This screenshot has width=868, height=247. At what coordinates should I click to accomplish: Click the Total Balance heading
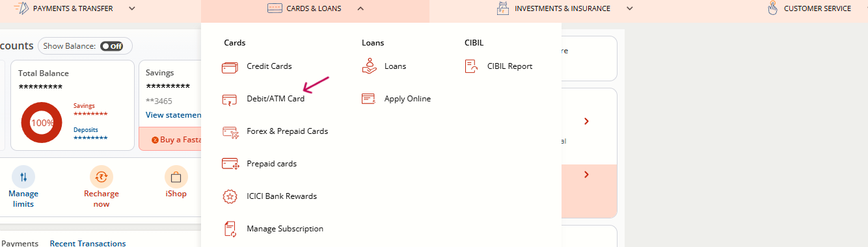[44, 73]
